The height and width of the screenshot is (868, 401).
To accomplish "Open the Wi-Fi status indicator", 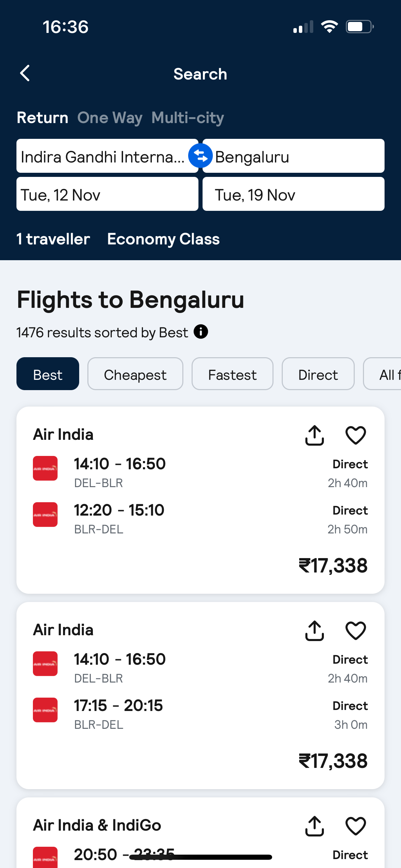I will [x=330, y=26].
